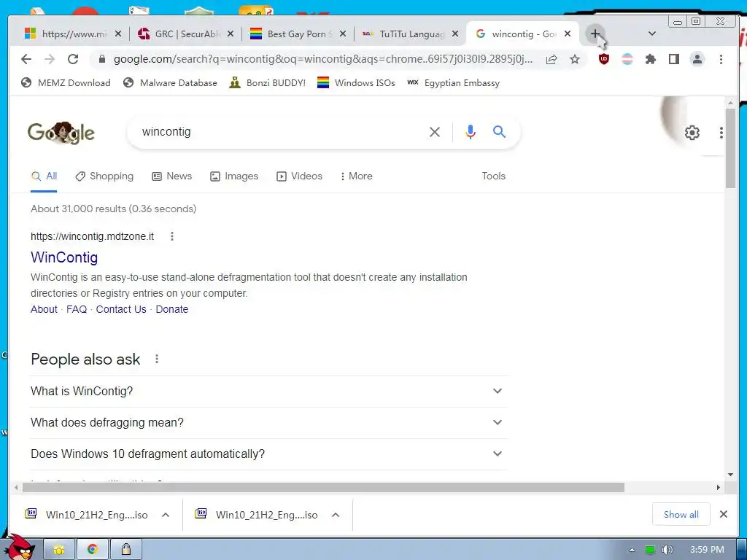The image size is (747, 560).
Task: Open Google quick settings gear
Action: coord(692,133)
